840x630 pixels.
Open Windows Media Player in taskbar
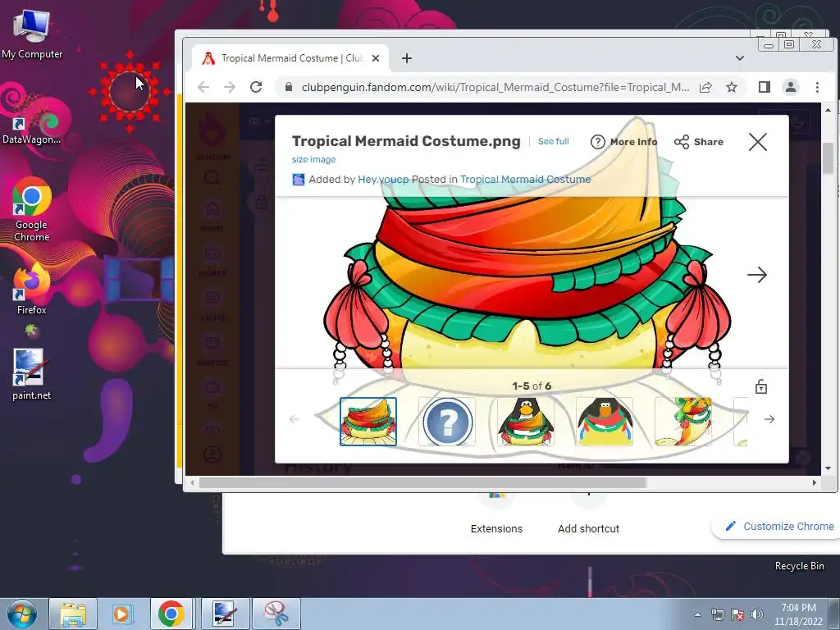point(122,614)
